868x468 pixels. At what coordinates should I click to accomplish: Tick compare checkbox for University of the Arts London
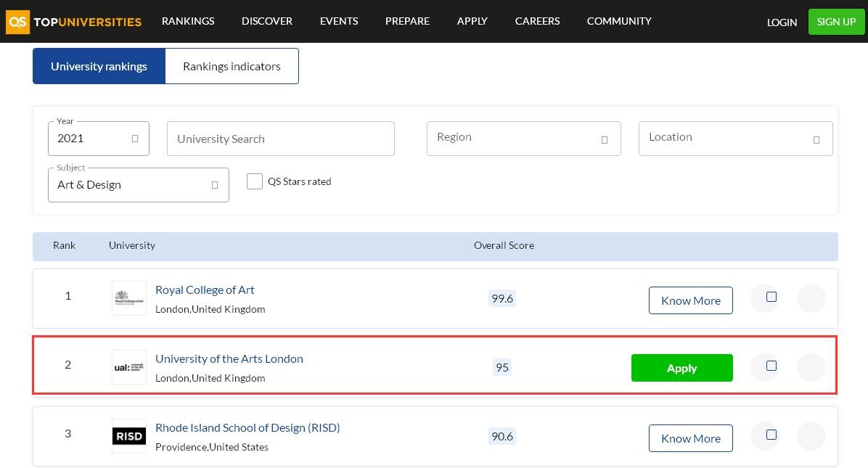point(771,366)
